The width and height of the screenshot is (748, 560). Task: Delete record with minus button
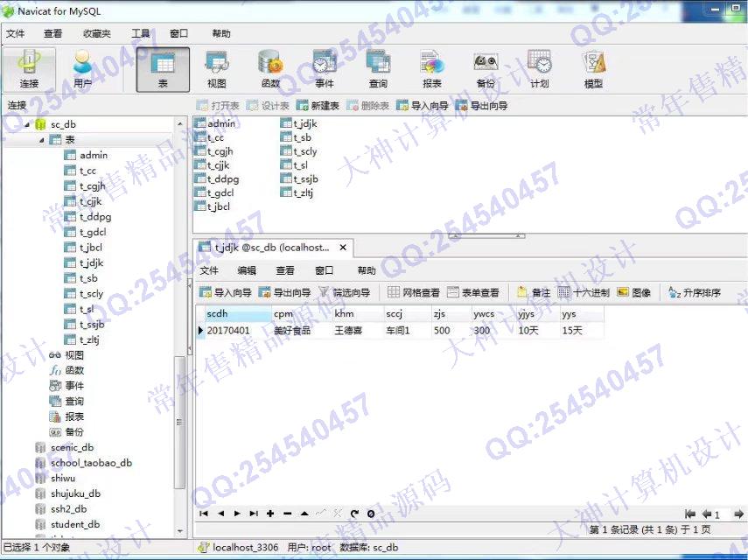click(287, 514)
